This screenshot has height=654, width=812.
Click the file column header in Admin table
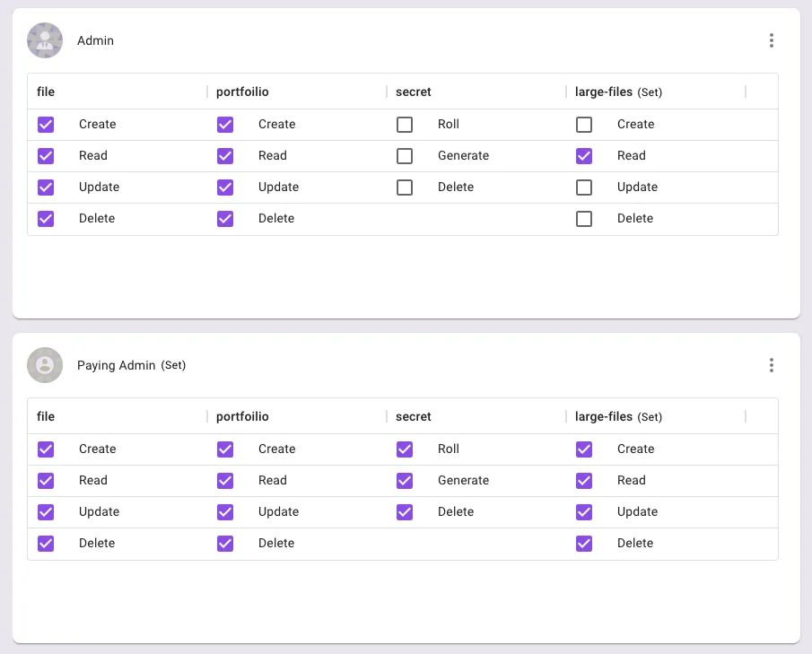46,92
